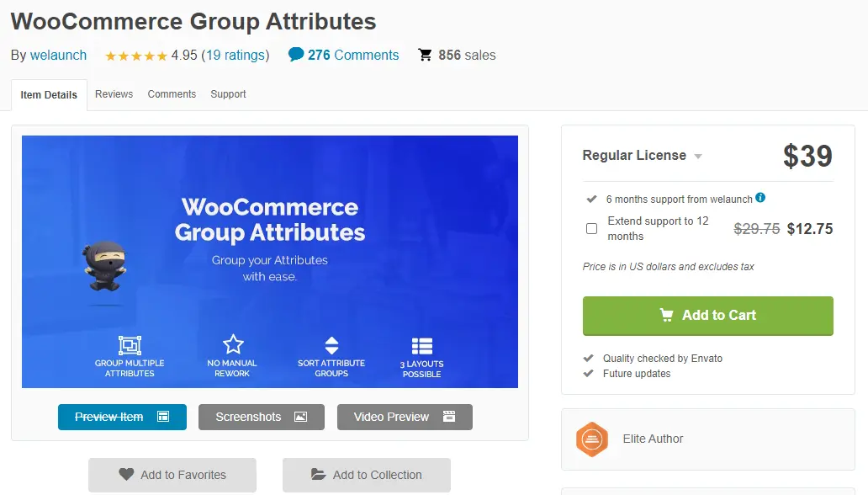The image size is (868, 495).
Task: Click the support info icon
Action: (x=760, y=197)
